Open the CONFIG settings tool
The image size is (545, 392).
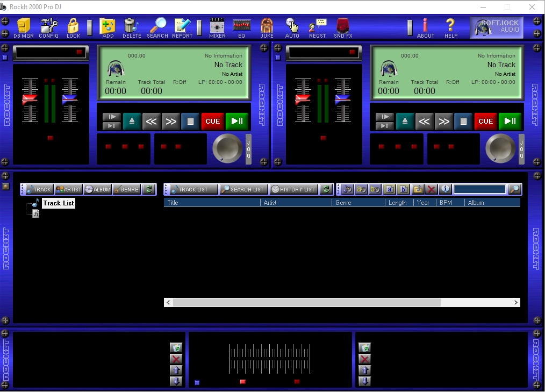[49, 27]
